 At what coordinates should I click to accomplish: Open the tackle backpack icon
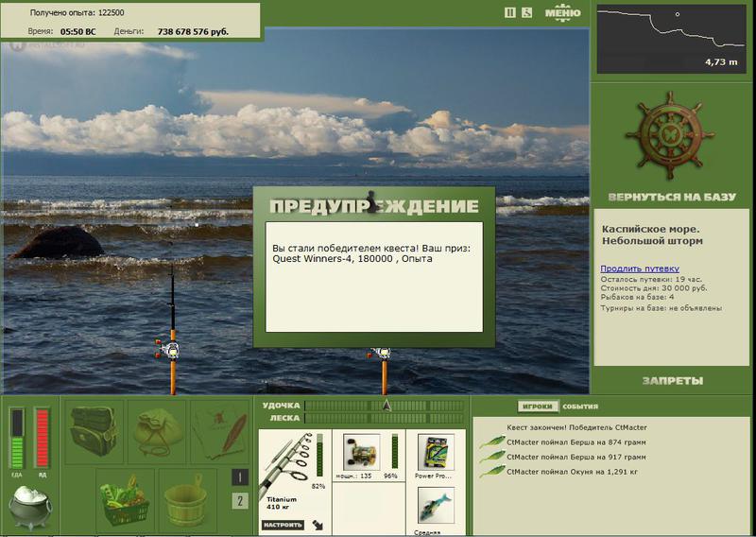[x=94, y=431]
